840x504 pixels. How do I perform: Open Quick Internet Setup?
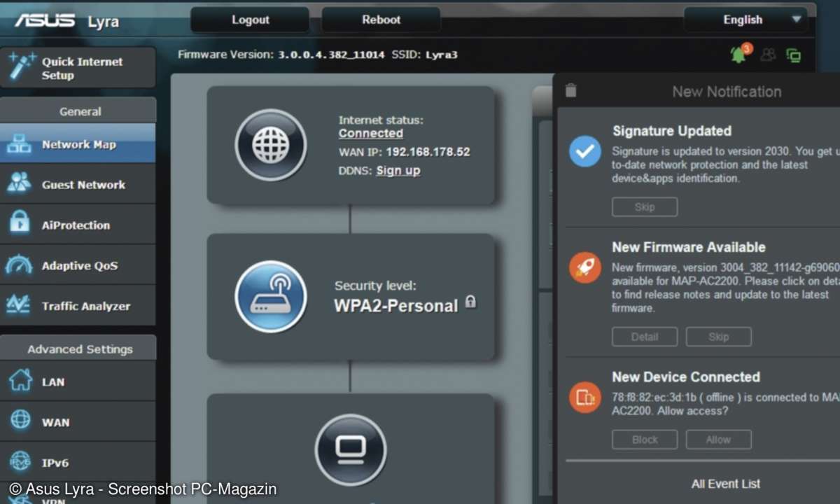[x=78, y=68]
